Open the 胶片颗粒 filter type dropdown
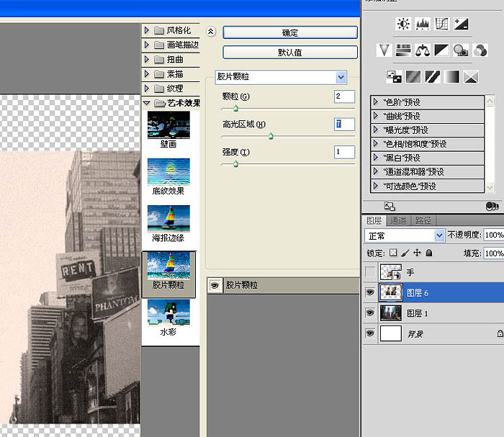The image size is (504, 437). pos(341,76)
